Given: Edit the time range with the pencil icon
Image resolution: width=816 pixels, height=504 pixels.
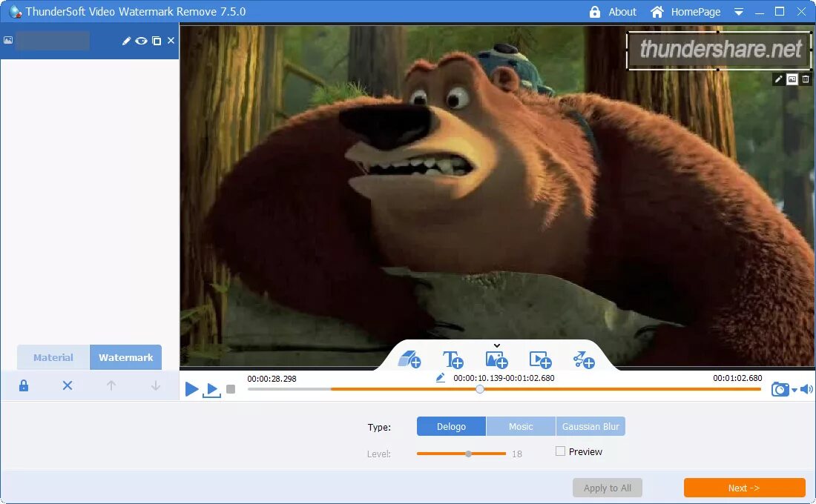Looking at the screenshot, I should [440, 378].
